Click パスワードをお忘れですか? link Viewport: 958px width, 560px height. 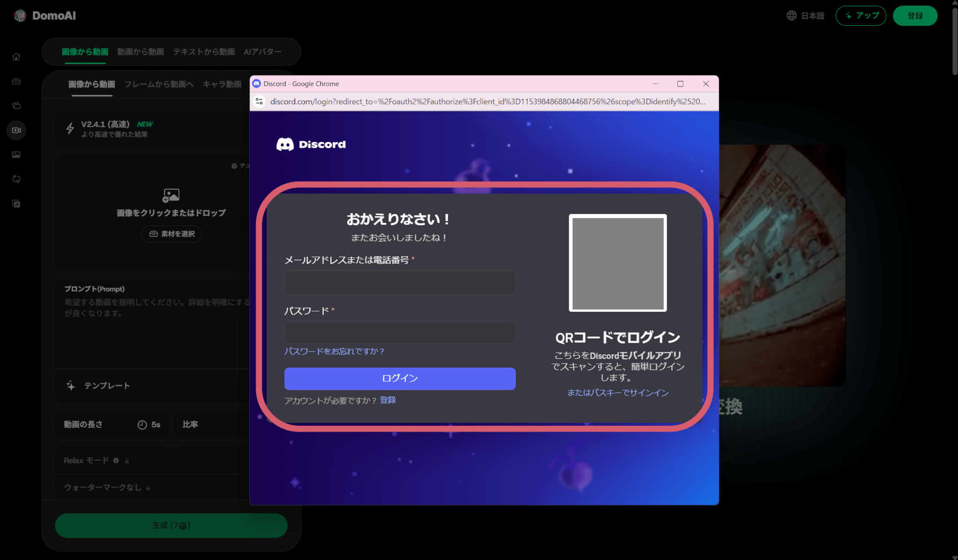point(334,351)
